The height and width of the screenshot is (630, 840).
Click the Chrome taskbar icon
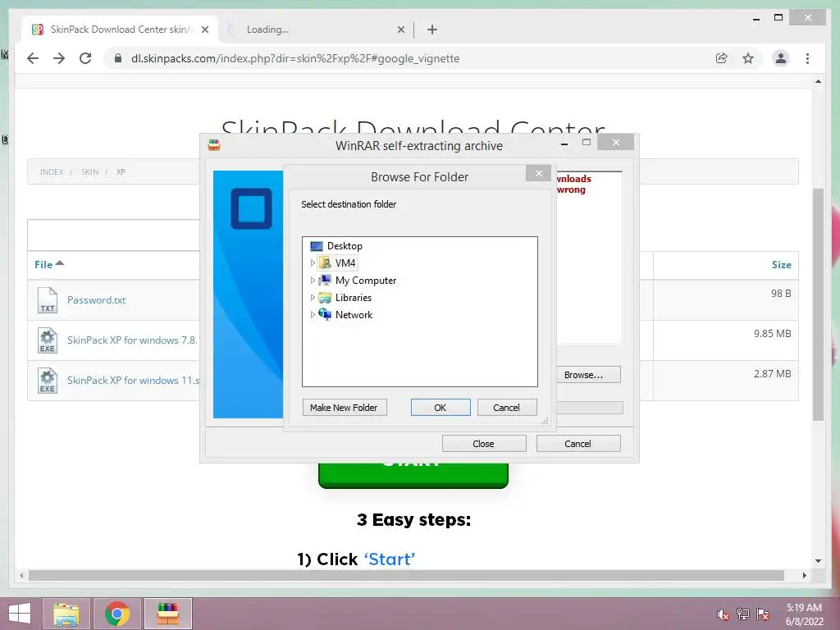(x=117, y=614)
